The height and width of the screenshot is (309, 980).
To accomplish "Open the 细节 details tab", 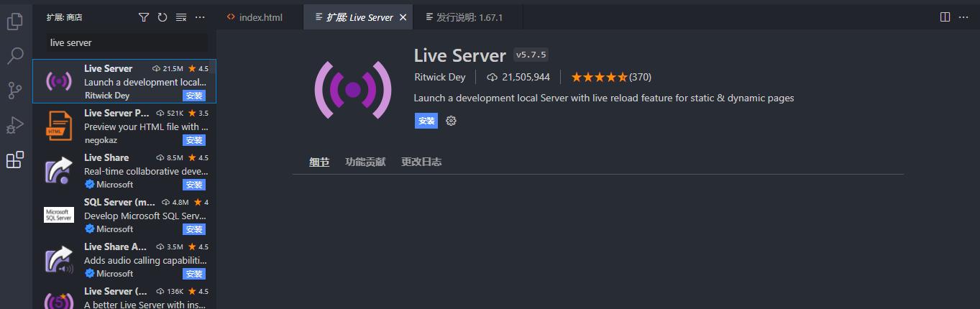I will (x=319, y=162).
